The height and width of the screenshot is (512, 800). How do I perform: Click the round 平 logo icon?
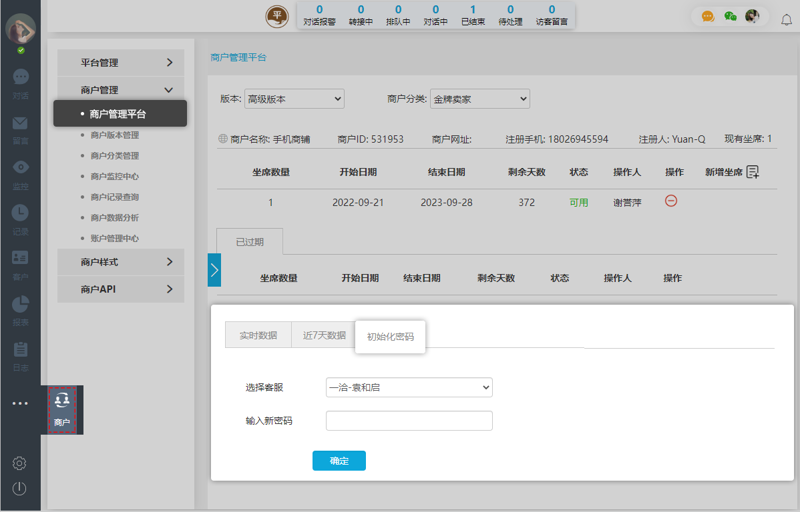(277, 16)
